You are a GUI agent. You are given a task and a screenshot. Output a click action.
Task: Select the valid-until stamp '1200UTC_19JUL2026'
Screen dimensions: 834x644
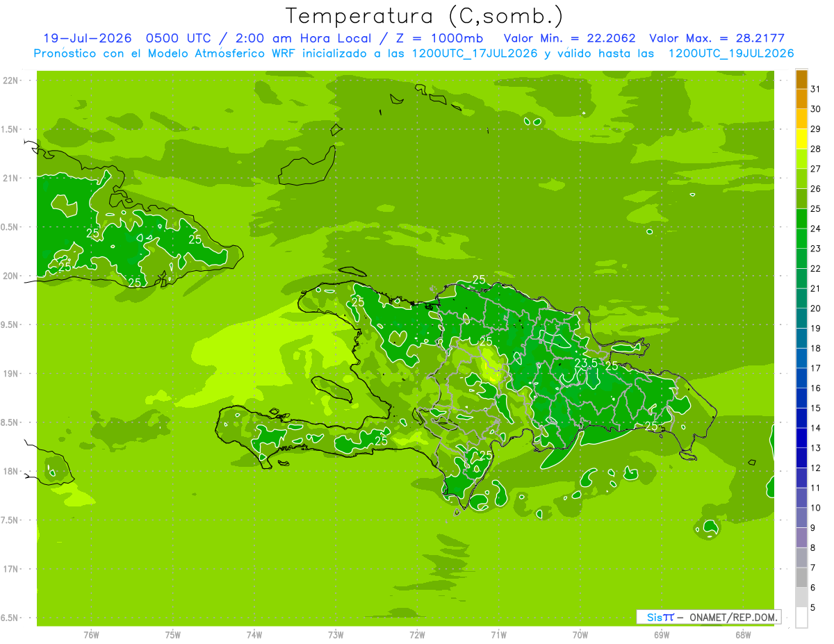point(730,53)
